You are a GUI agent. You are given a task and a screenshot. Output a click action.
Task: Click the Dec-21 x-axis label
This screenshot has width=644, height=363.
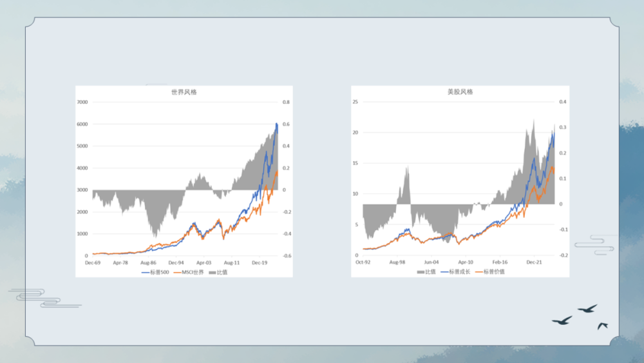pyautogui.click(x=533, y=262)
